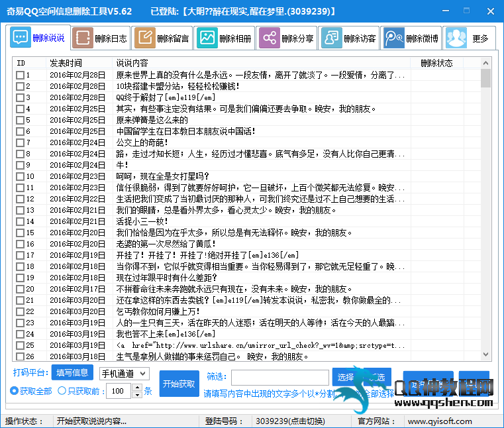504x428 pixels.
Task: Click the 更多 tab label
Action: 480,39
